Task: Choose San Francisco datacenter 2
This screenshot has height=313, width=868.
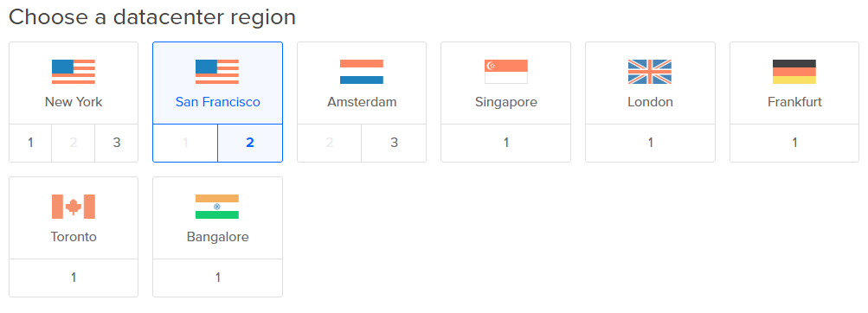Action: click(249, 143)
